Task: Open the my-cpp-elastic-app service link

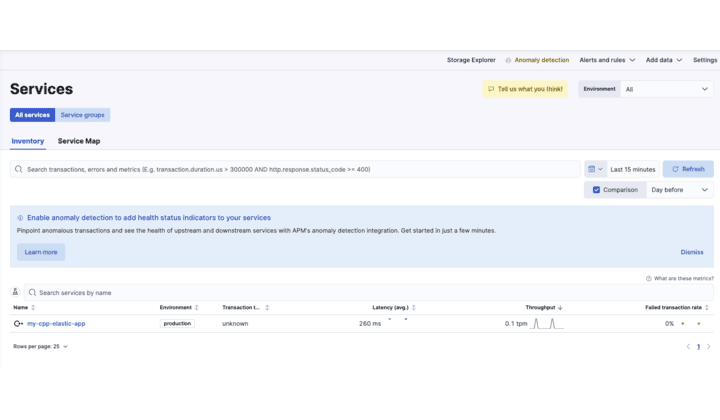Action: (x=56, y=324)
